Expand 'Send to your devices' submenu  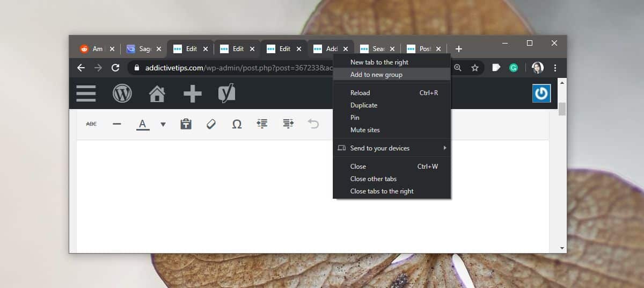click(x=392, y=148)
